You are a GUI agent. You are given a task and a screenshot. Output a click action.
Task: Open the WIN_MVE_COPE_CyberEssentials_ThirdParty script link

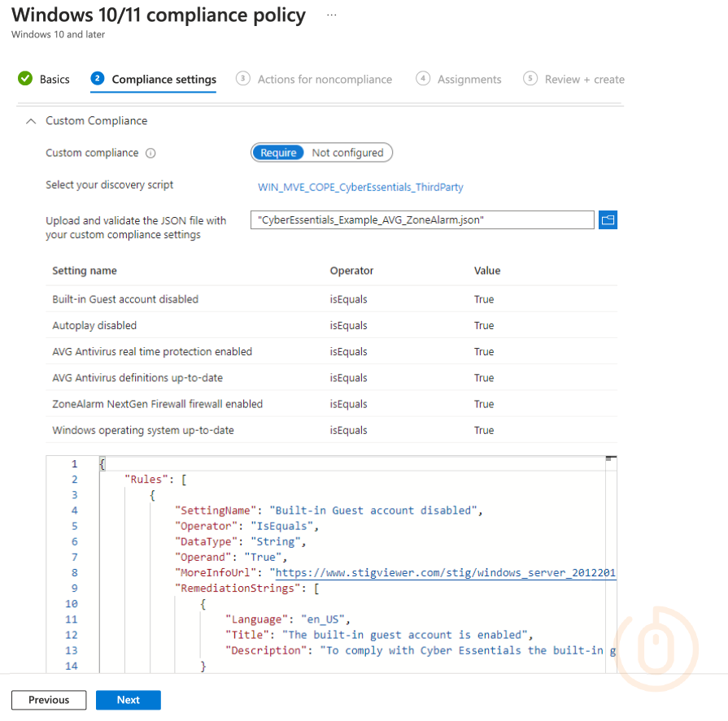pyautogui.click(x=360, y=187)
